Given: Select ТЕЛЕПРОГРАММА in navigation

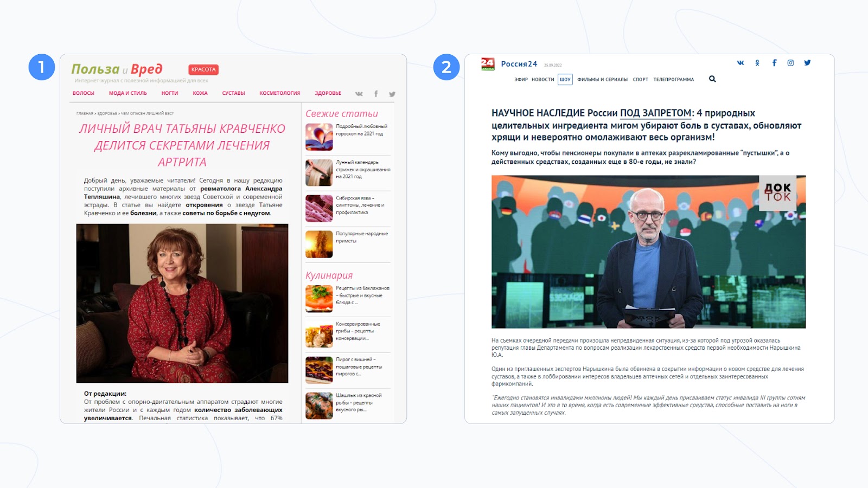Looking at the screenshot, I should (674, 79).
